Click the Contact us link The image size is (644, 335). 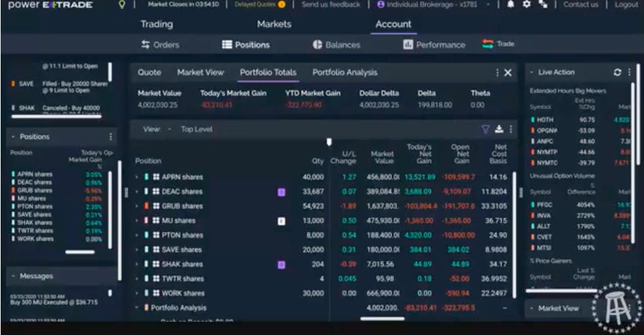581,5
